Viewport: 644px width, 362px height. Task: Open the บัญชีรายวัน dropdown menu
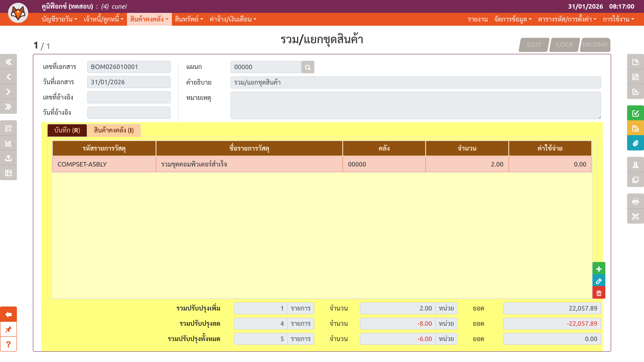[x=59, y=19]
